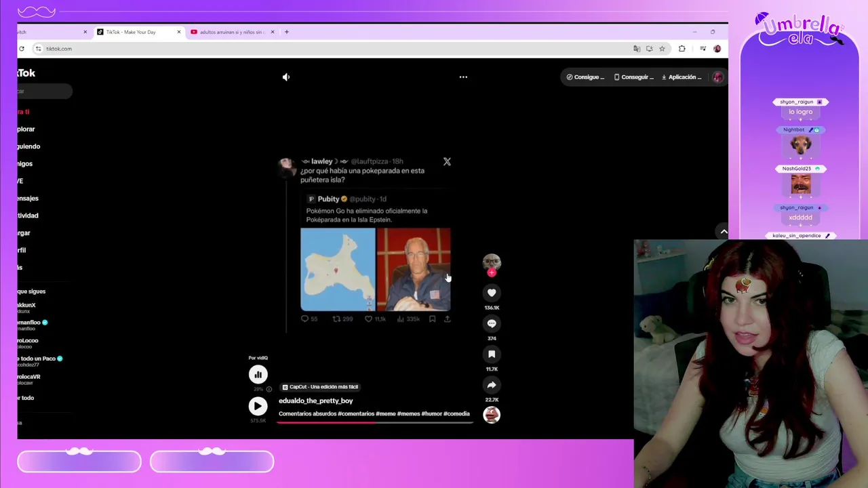Screen dimensions: 868x488
Task: Open followed account roLocoo
Action: pos(28,343)
